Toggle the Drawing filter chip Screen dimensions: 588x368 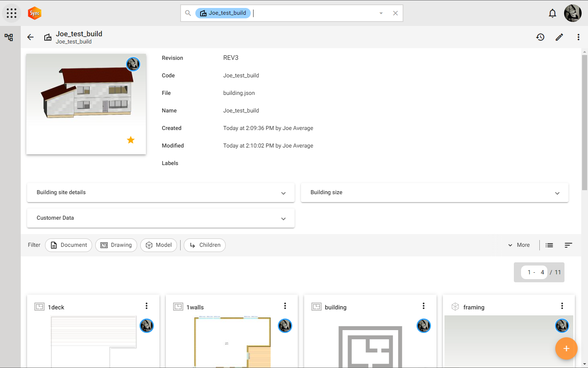(x=116, y=245)
